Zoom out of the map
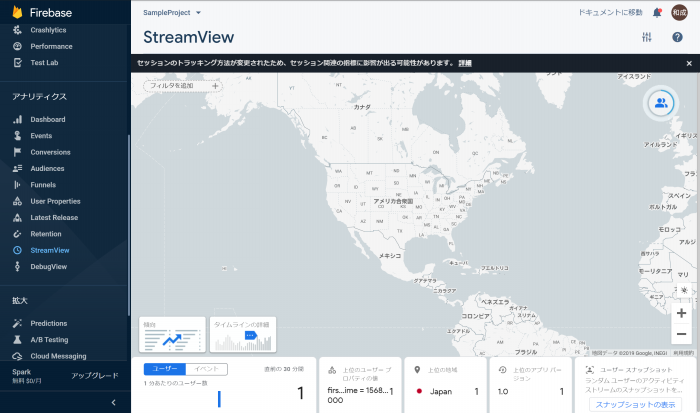 coord(681,334)
